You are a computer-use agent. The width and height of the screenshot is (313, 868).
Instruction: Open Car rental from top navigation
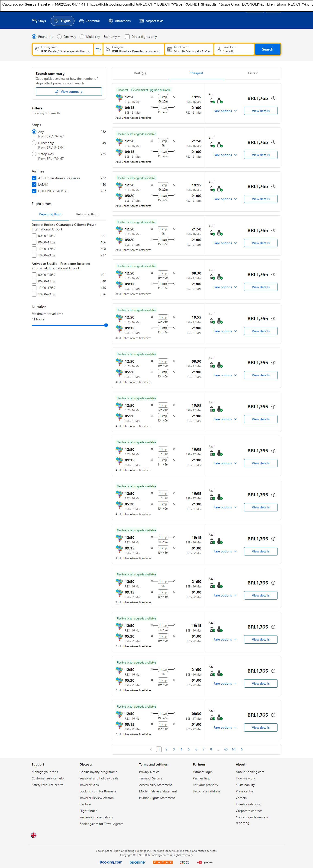click(x=89, y=21)
